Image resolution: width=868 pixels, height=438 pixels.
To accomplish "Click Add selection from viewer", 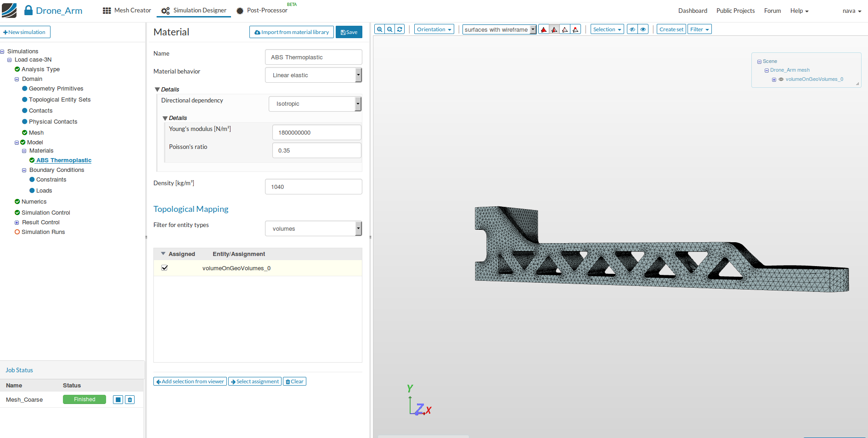I will click(x=190, y=381).
